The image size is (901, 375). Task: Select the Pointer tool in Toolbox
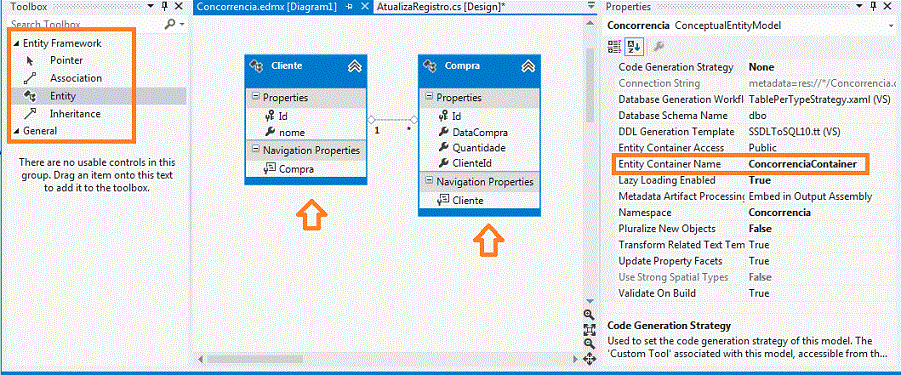coord(66,60)
